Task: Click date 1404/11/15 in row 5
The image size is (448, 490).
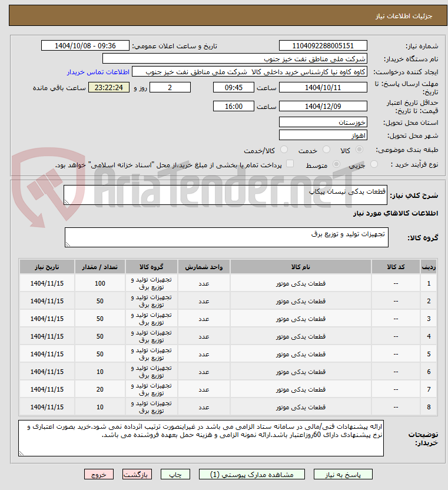Action: 47,354
